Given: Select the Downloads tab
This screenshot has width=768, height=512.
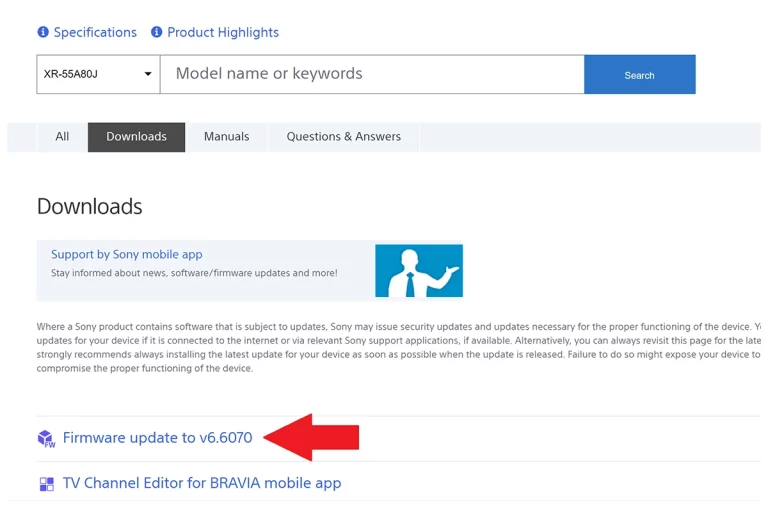Looking at the screenshot, I should tap(137, 137).
